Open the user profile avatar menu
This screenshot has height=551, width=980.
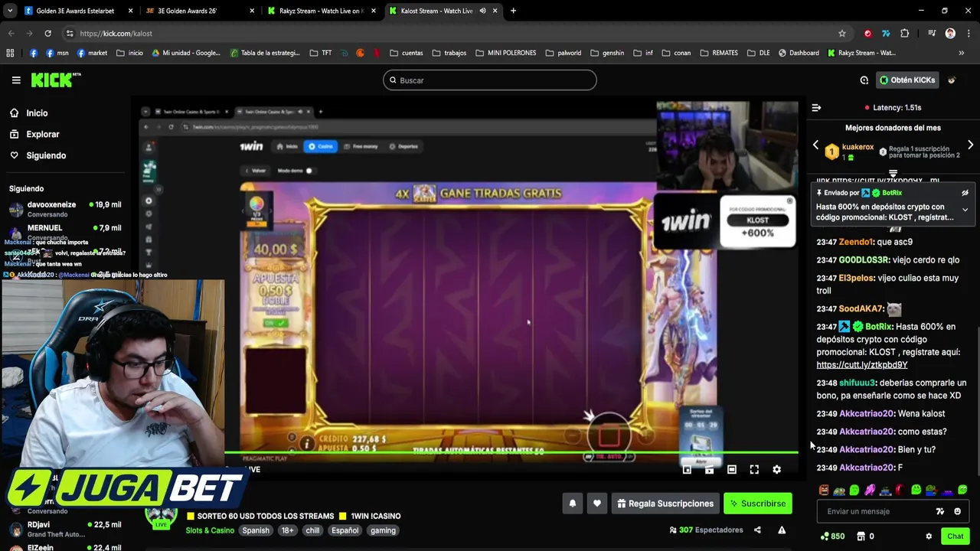(x=952, y=80)
